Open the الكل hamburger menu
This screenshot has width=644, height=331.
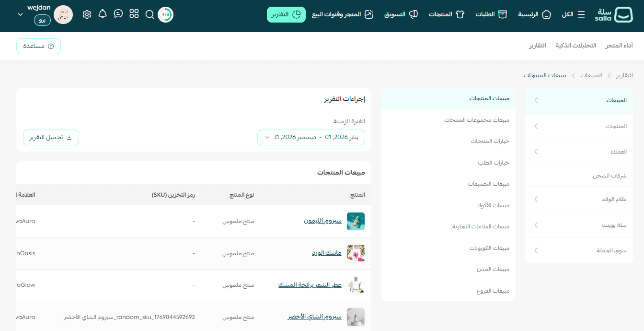pos(574,14)
